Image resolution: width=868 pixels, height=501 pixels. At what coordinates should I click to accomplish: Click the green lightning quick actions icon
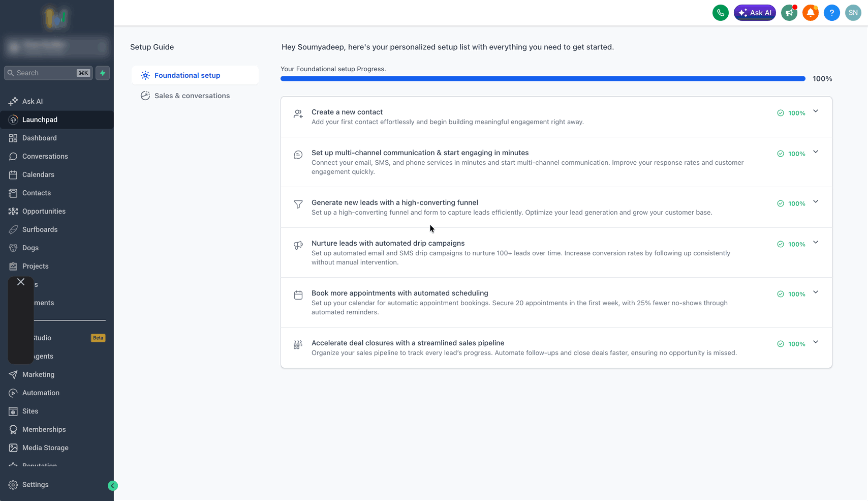[x=103, y=73]
